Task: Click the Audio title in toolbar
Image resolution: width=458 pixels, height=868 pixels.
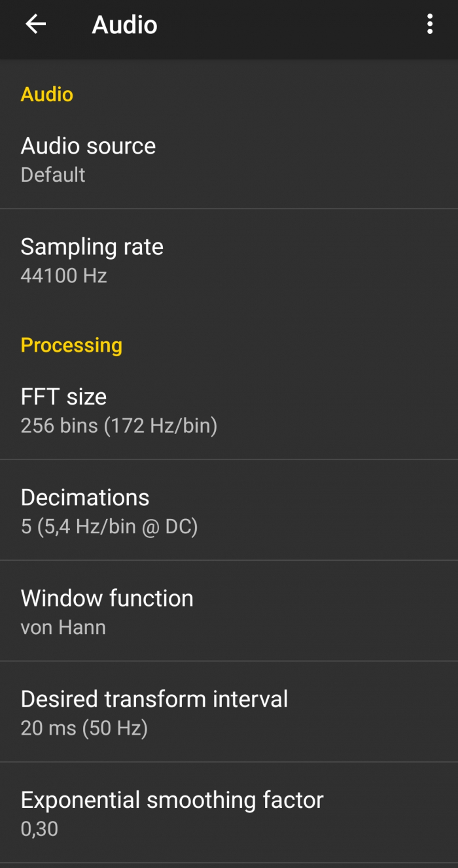Action: pyautogui.click(x=124, y=25)
